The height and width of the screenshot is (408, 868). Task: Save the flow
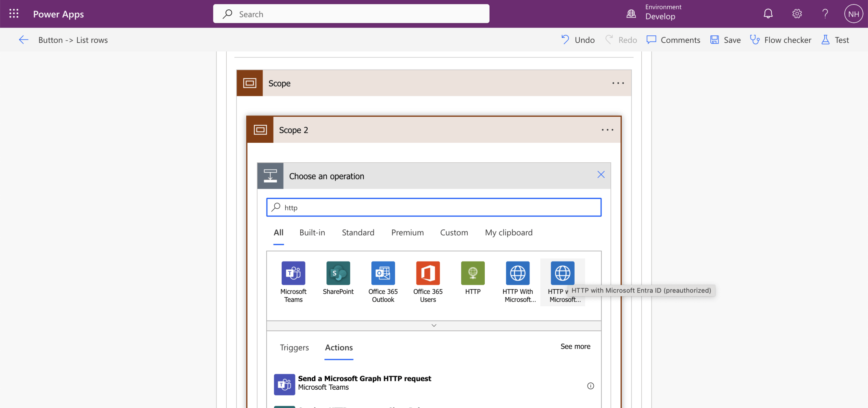tap(725, 40)
